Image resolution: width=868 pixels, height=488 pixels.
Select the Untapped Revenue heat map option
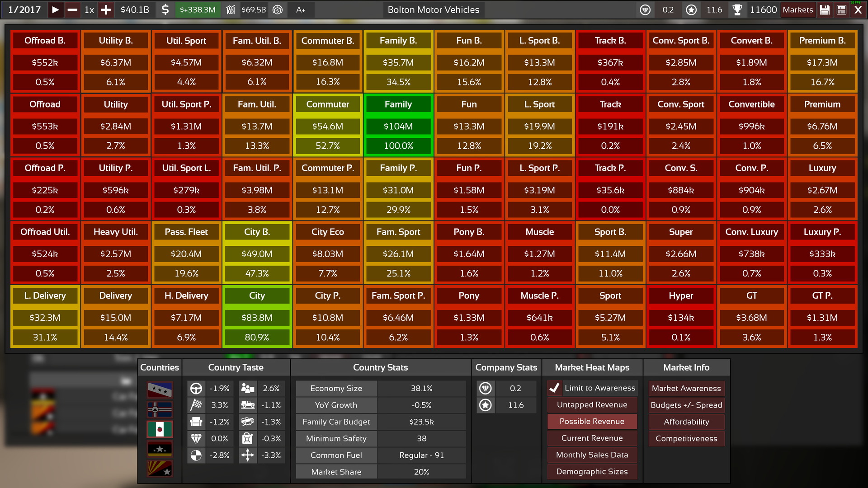tap(592, 404)
